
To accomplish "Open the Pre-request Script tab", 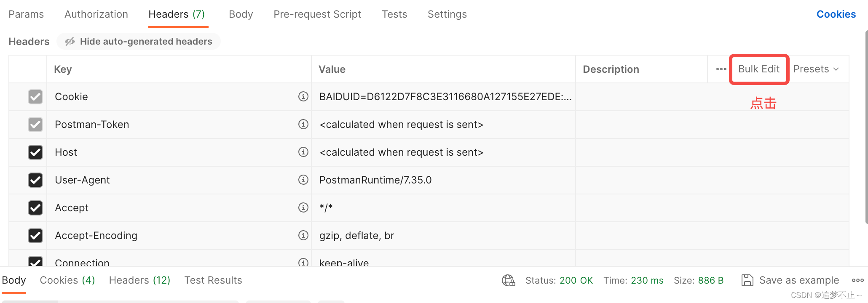I will (x=317, y=14).
